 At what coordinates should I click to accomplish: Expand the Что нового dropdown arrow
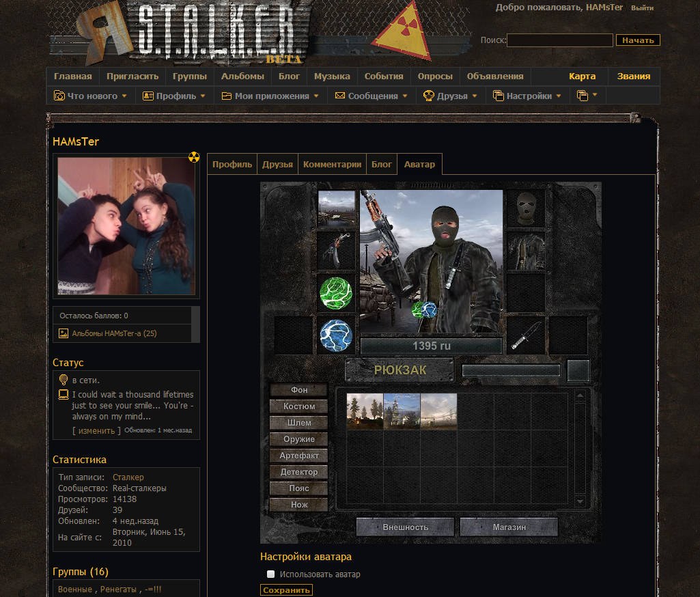(x=124, y=96)
